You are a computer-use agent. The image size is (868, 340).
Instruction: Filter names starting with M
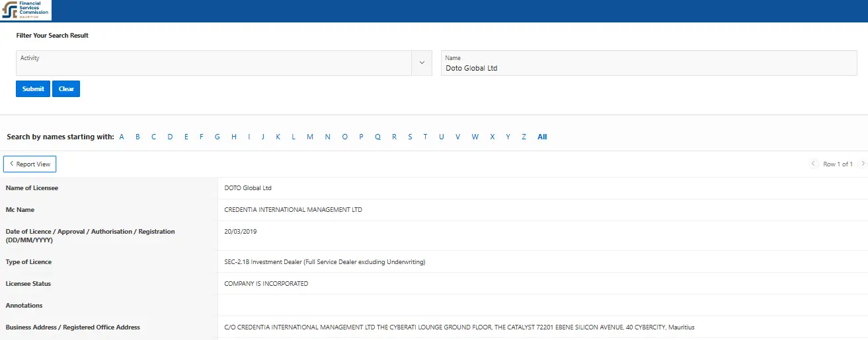310,137
